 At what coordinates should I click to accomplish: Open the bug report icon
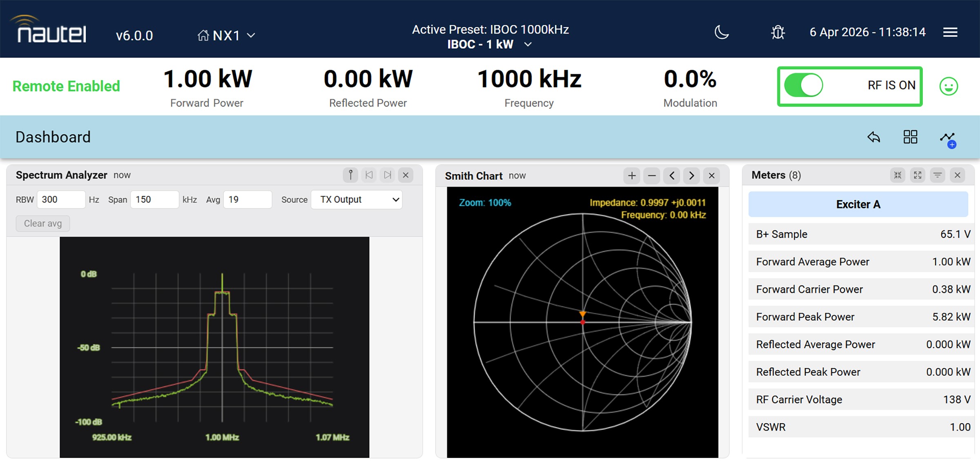(778, 32)
